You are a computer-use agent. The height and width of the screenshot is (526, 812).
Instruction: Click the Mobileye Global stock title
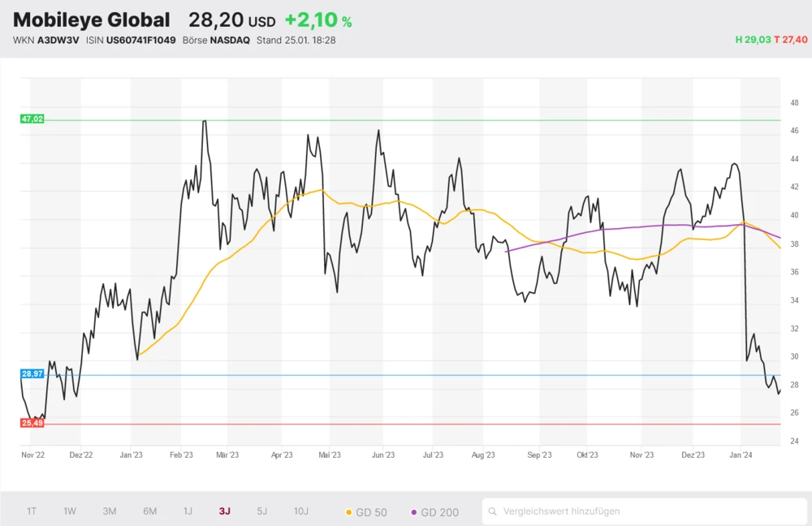tap(92, 20)
